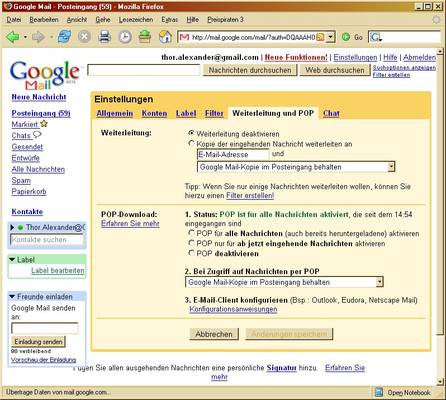This screenshot has height=400, width=446.
Task: Click the Google search engine icon
Action: (376, 37)
